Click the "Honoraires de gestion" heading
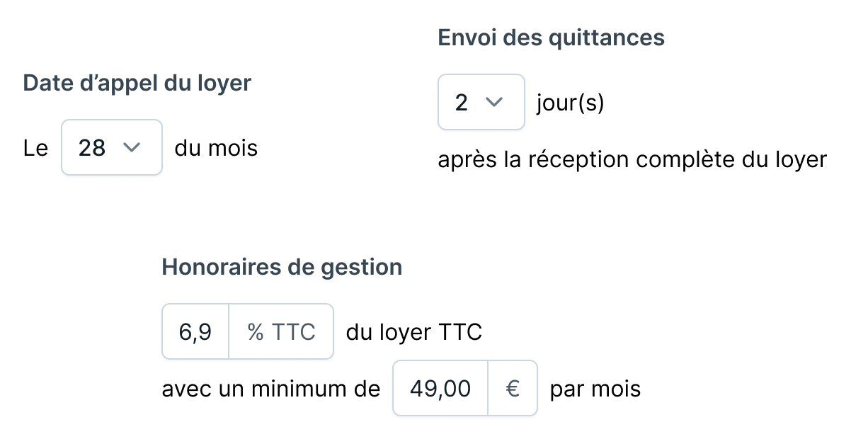The height and width of the screenshot is (439, 868). (282, 267)
